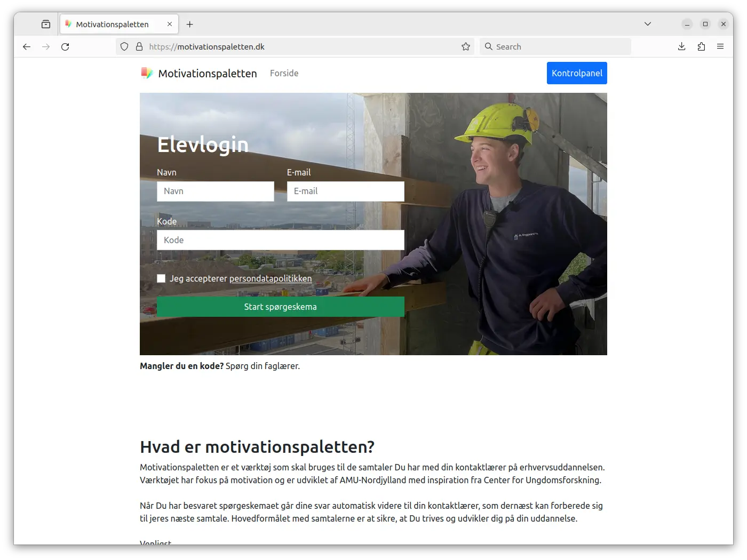Open the browser hamburger menu
The image size is (747, 560).
[720, 46]
